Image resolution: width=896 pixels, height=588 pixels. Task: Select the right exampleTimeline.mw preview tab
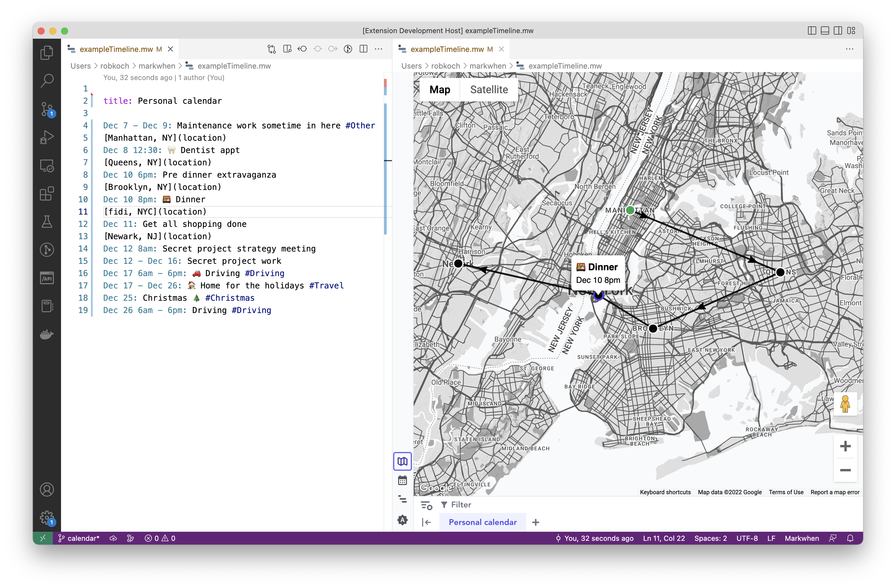(x=447, y=49)
